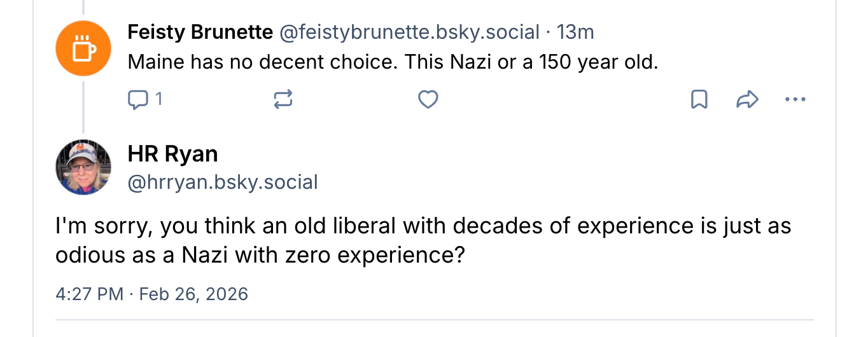
Task: Open the HR Ryan display name
Action: [x=172, y=154]
